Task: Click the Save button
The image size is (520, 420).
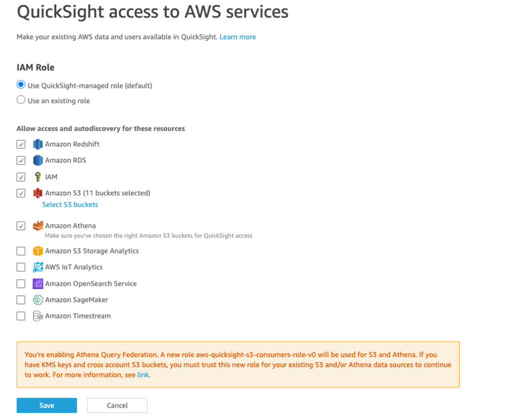Action: [46, 405]
